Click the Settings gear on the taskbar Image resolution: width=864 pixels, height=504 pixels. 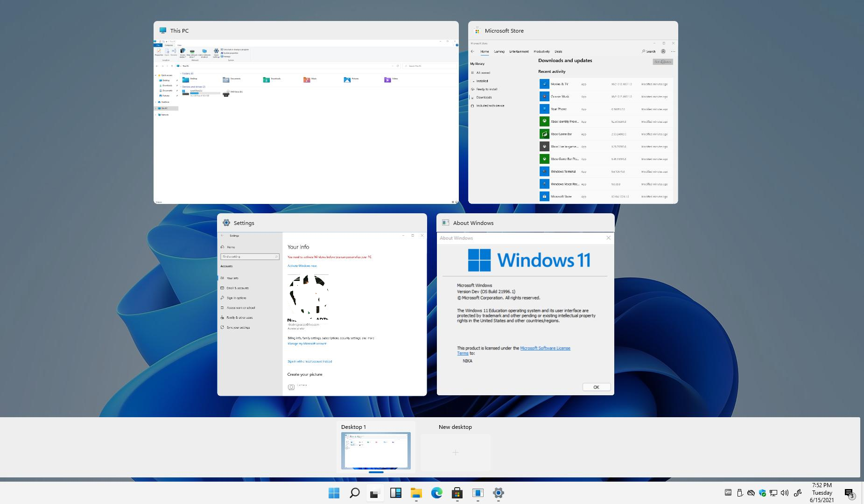point(498,493)
